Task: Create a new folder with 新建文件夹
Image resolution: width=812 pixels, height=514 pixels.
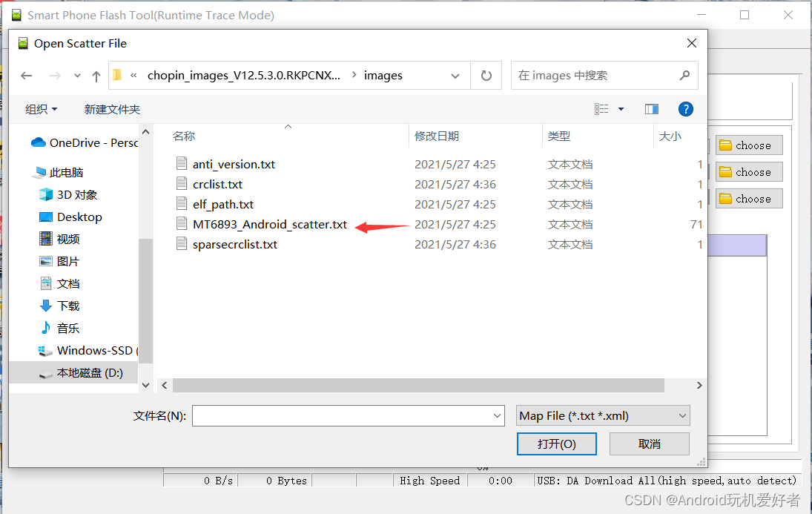Action: click(113, 109)
